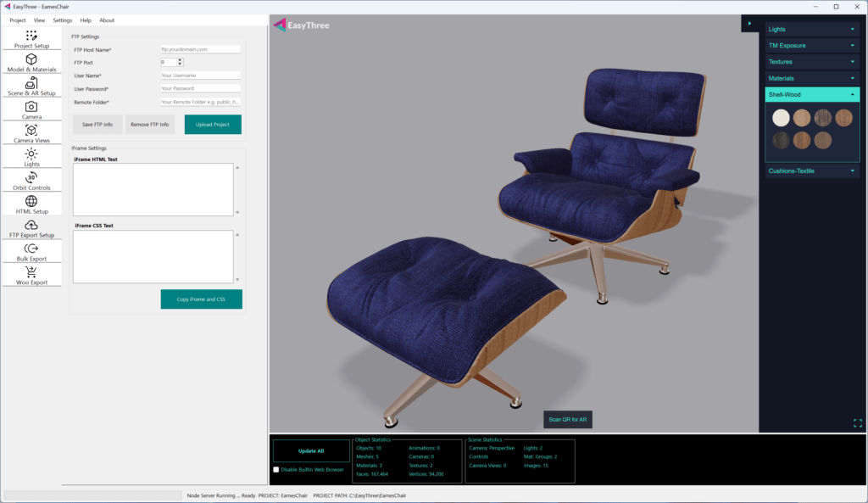Open Scene & AR Setup icon

[31, 83]
